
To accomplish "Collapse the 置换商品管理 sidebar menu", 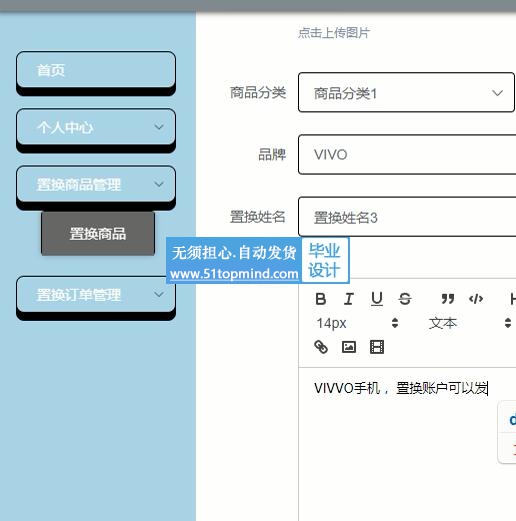I will coord(96,184).
